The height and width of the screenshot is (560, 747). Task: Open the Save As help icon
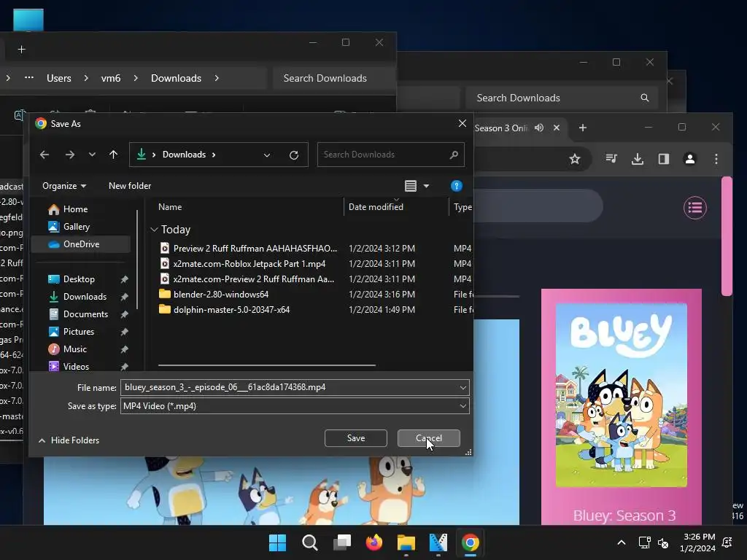(457, 186)
